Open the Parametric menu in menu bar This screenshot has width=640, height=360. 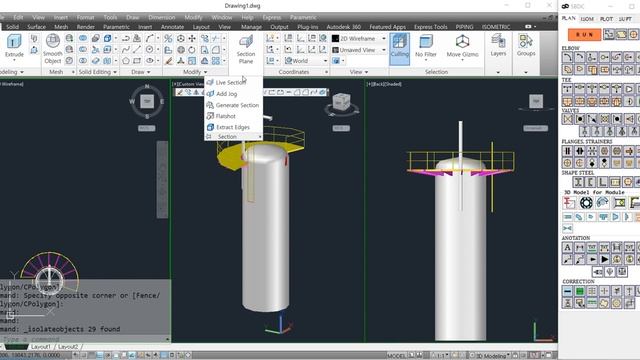click(x=303, y=18)
